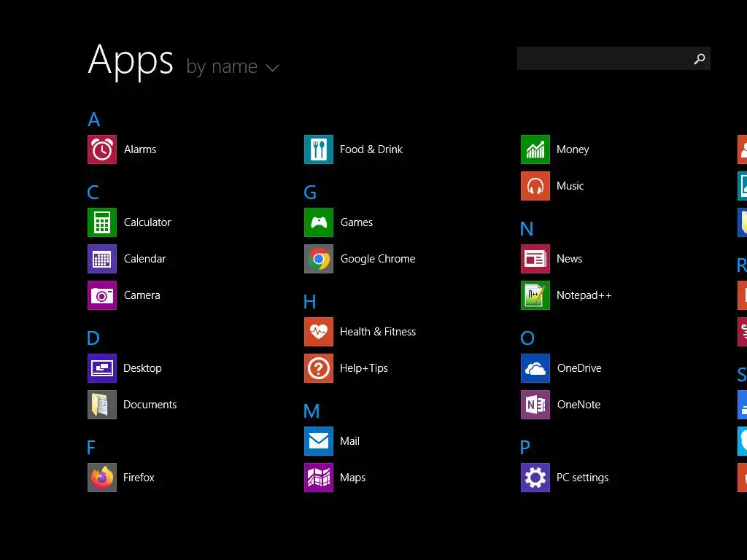Click the 'Calculator' label text
Screen dimensions: 747x560
click(x=147, y=222)
